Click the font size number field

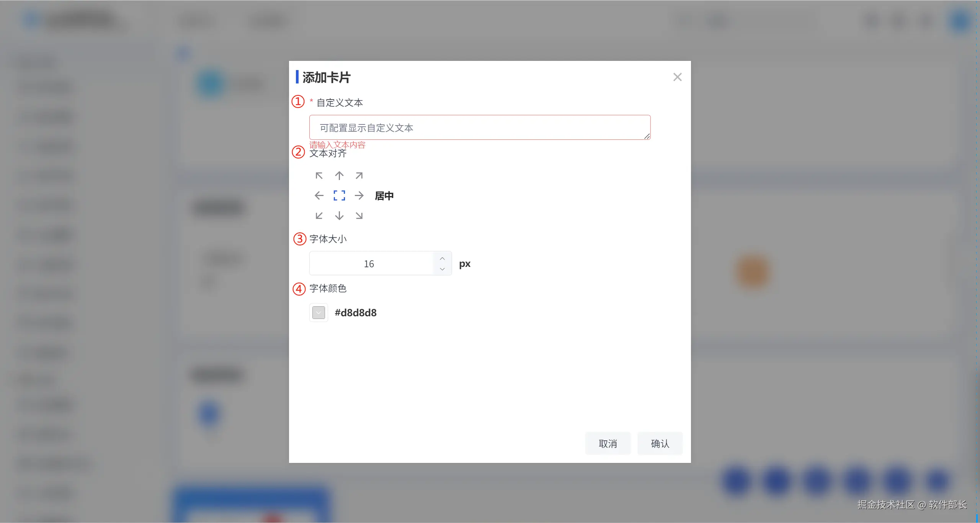369,264
